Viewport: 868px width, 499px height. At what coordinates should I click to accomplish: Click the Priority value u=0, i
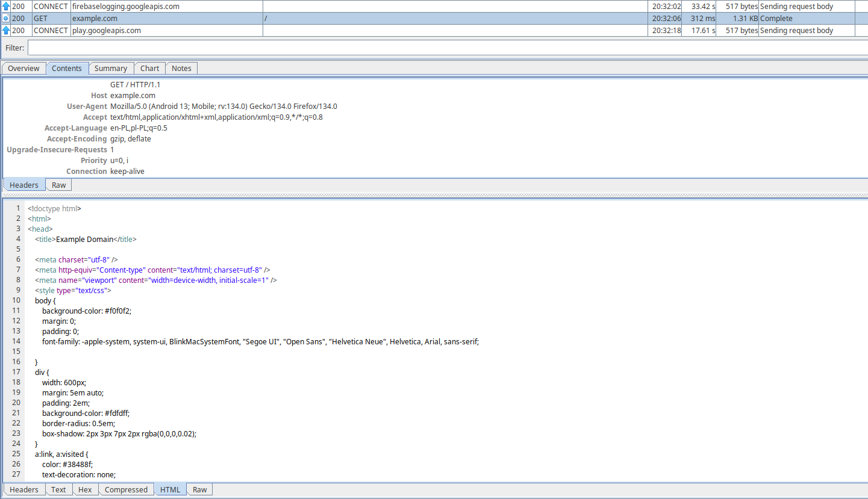pos(119,161)
